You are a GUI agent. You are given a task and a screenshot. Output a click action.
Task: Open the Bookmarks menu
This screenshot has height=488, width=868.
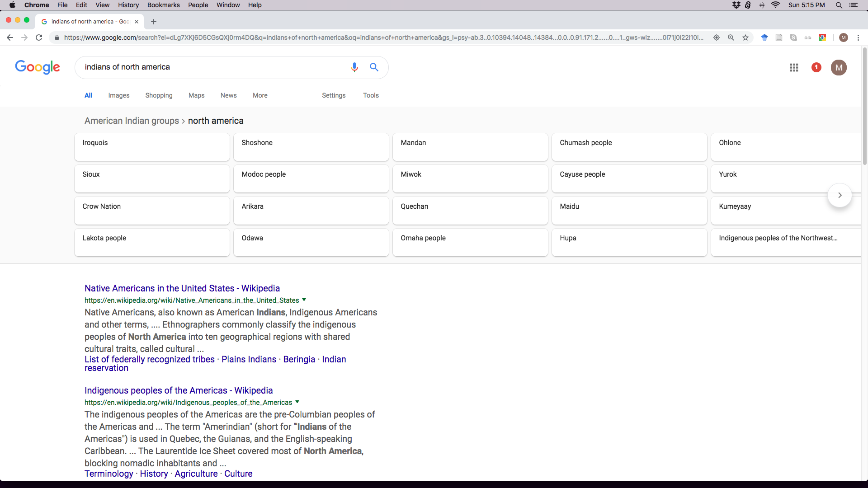[163, 5]
